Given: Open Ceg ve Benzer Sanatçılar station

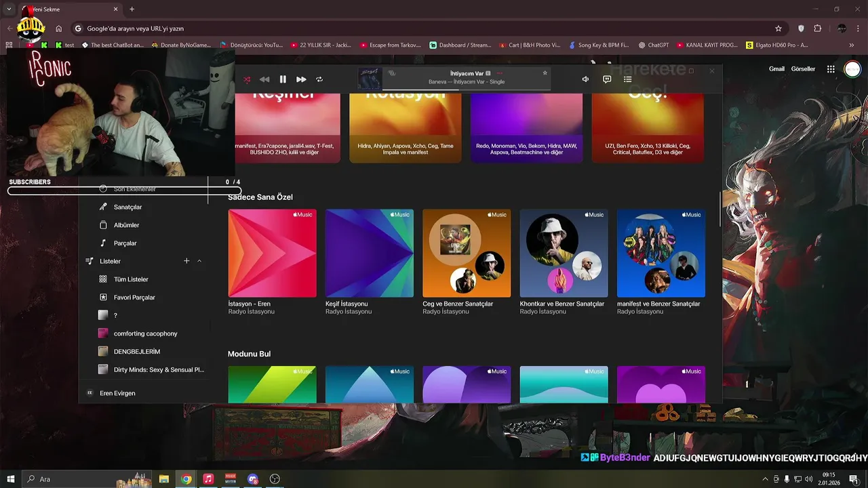Looking at the screenshot, I should (x=467, y=253).
